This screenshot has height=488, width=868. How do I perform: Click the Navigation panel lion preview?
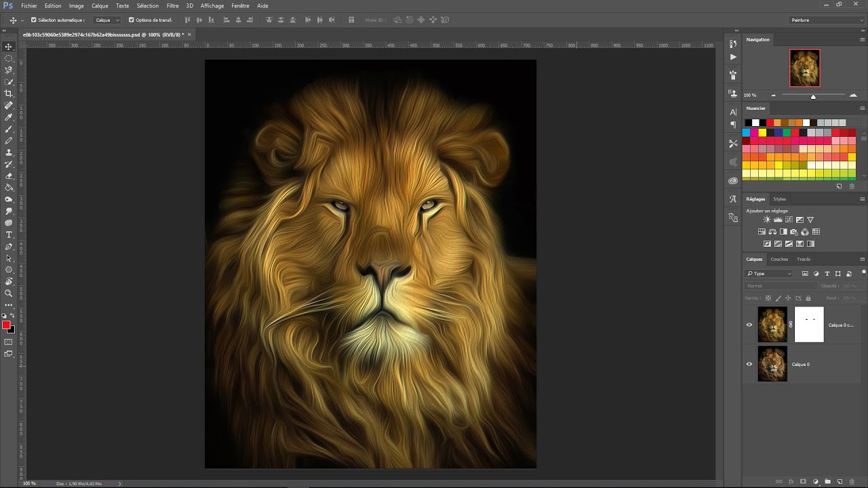coord(805,68)
